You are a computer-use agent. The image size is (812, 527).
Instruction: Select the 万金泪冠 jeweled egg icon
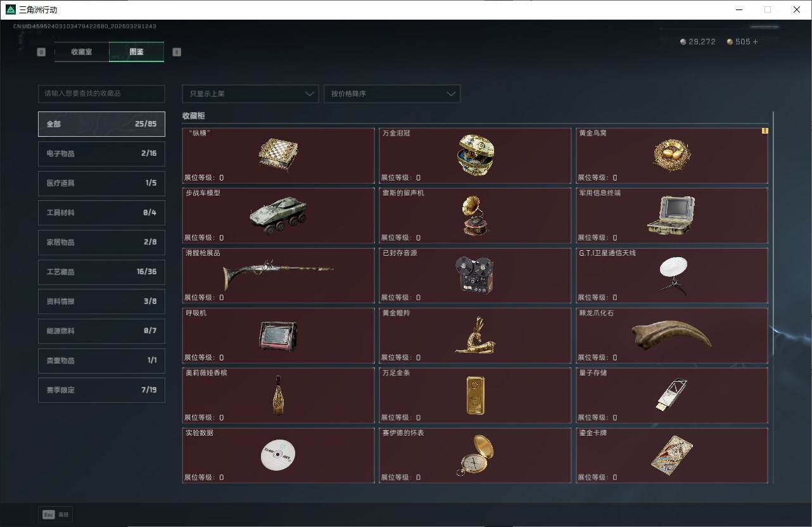coord(476,155)
